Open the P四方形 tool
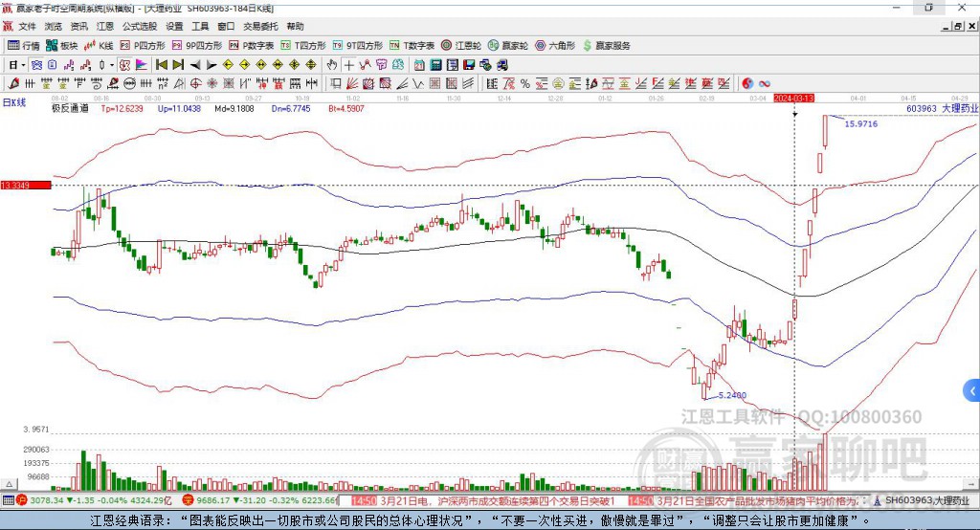The height and width of the screenshot is (530, 980). 143,46
